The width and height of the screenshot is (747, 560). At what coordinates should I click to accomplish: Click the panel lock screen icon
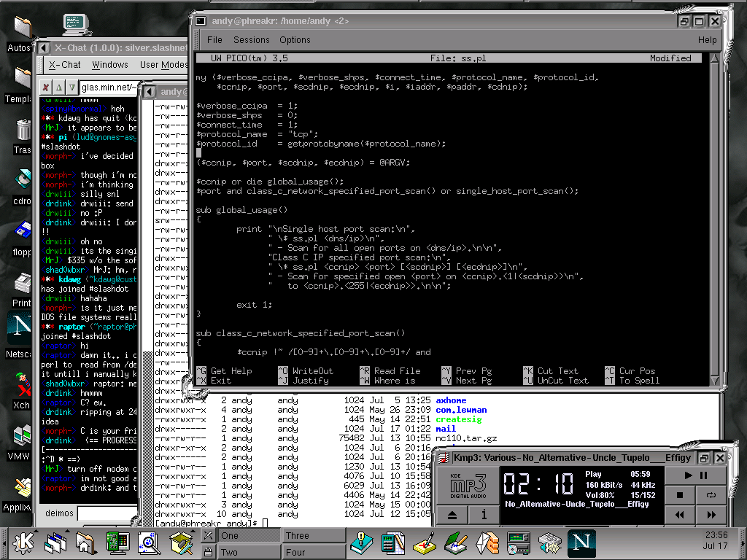coord(208,551)
